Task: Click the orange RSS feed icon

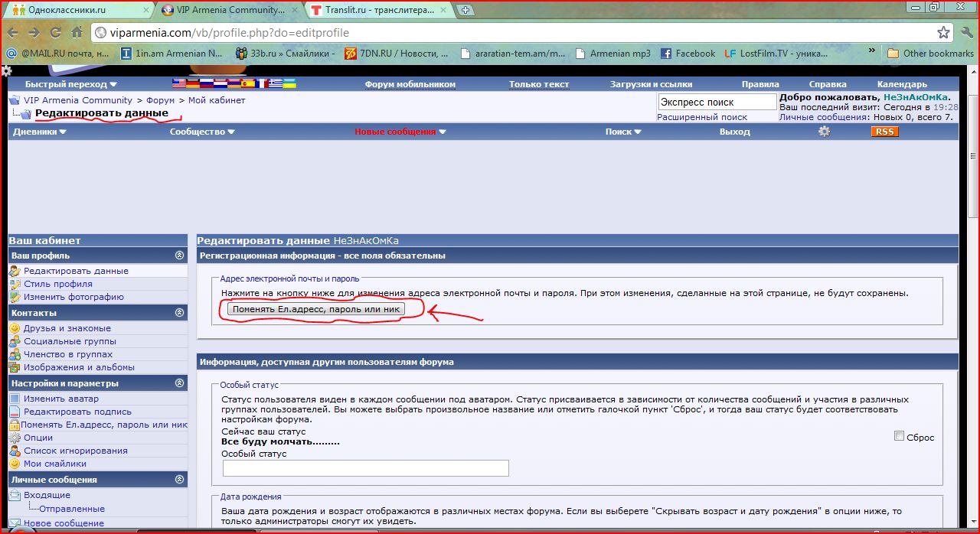Action: tap(884, 132)
